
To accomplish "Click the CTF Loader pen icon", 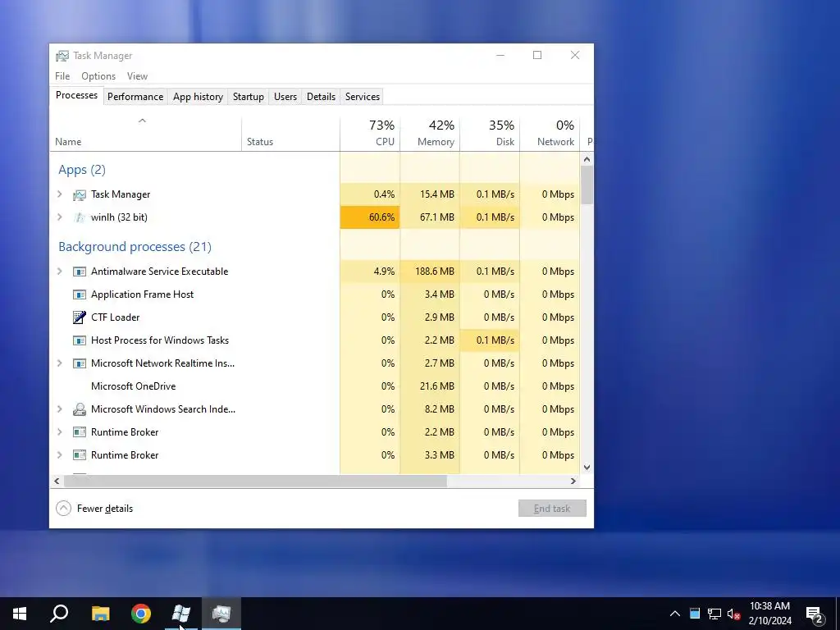I will pyautogui.click(x=80, y=317).
